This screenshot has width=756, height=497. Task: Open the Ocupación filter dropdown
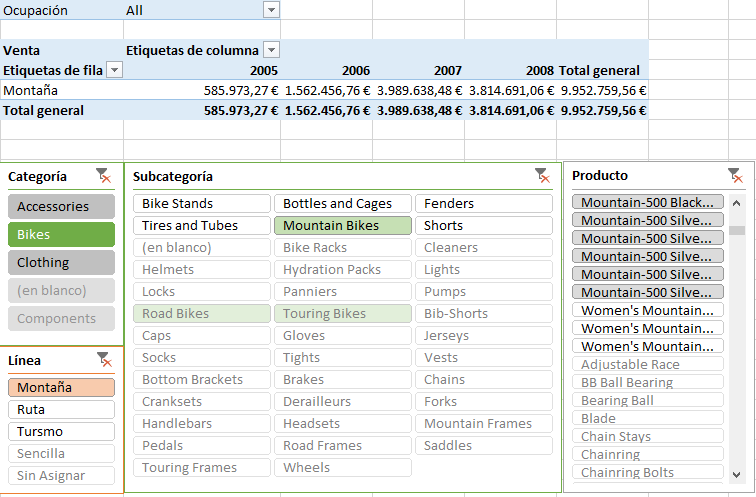click(271, 10)
